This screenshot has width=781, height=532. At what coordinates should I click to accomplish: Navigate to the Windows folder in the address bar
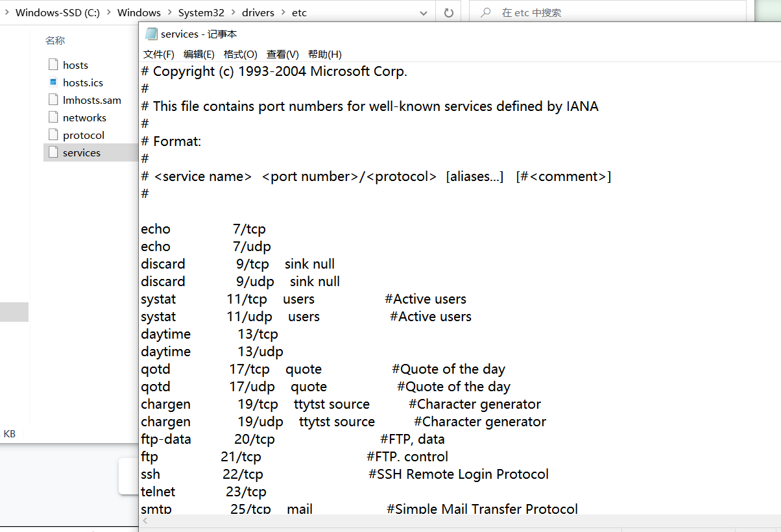tap(139, 12)
